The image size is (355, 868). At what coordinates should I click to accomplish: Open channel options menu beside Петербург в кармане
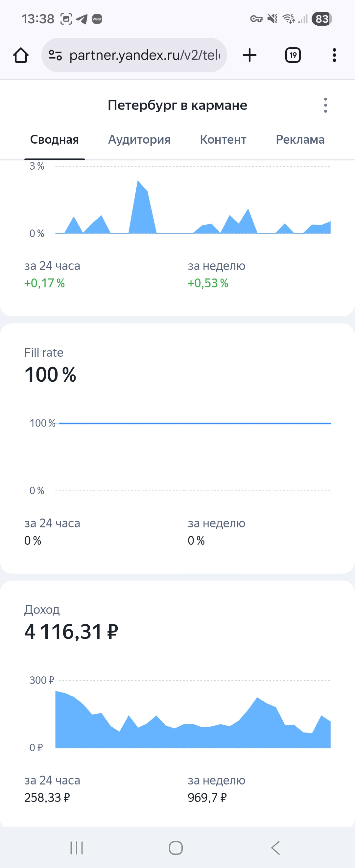[325, 106]
